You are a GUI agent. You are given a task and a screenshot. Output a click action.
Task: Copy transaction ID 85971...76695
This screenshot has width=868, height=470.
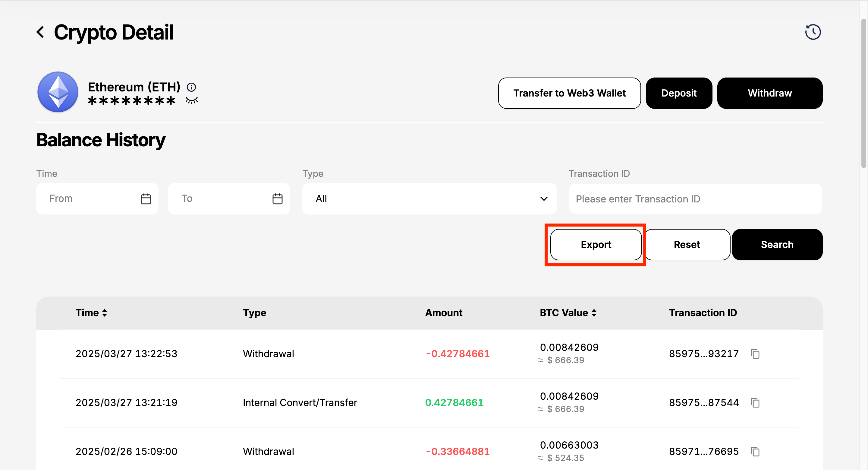[755, 452]
